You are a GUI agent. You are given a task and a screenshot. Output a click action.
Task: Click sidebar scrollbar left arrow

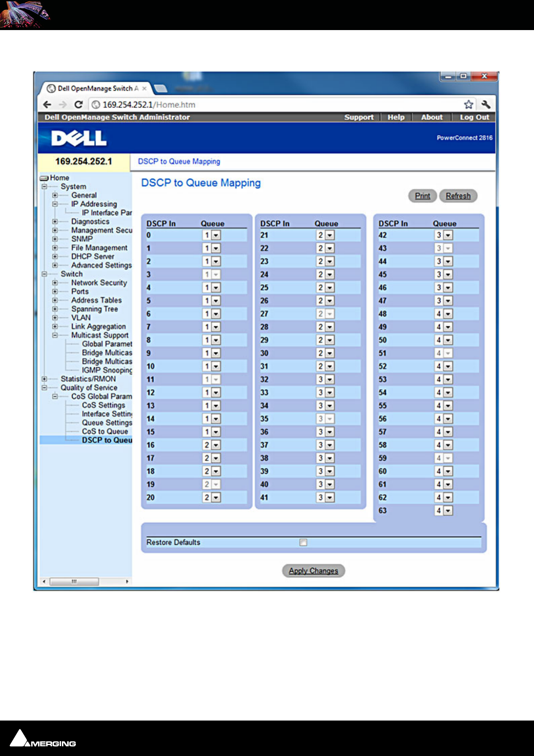tap(44, 581)
